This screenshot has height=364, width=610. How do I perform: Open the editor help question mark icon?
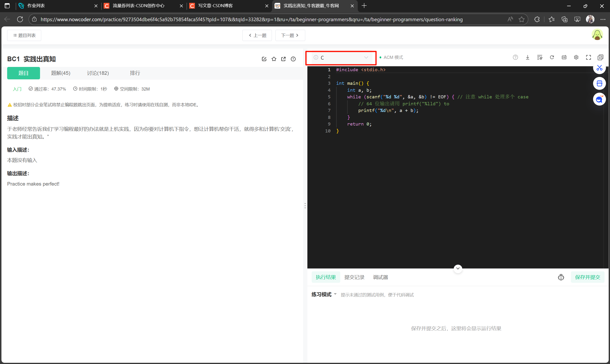(515, 57)
